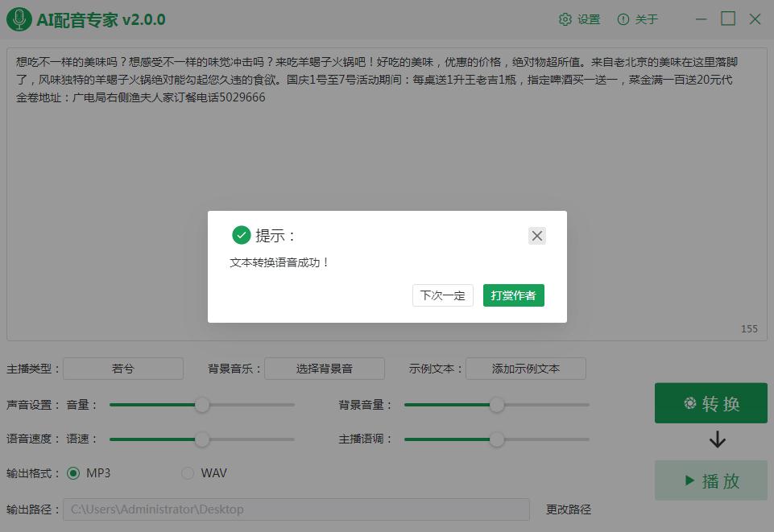Open the 若兮 voice type selector
The width and height of the screenshot is (774, 532).
[x=122, y=369]
